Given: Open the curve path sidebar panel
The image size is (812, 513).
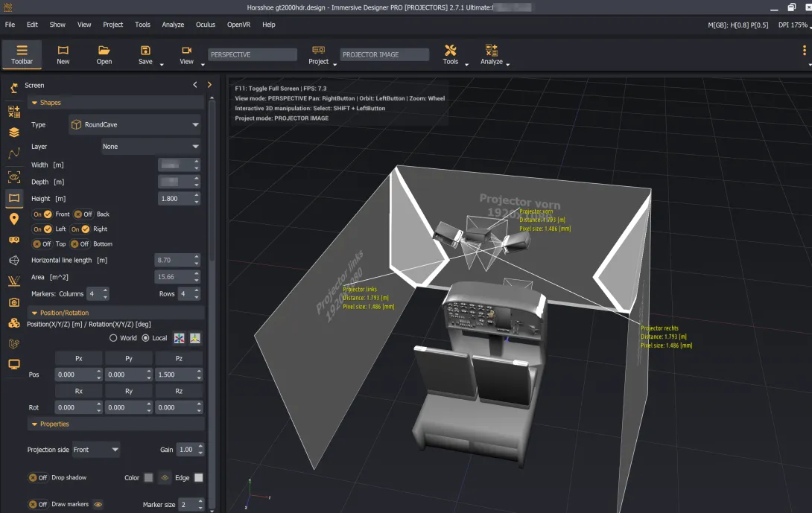Looking at the screenshot, I should coord(14,153).
